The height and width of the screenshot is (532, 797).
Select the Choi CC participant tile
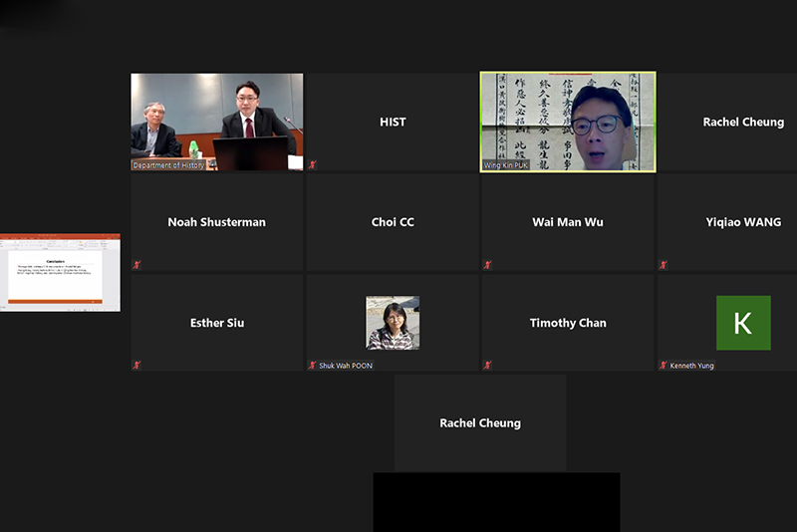(x=393, y=222)
